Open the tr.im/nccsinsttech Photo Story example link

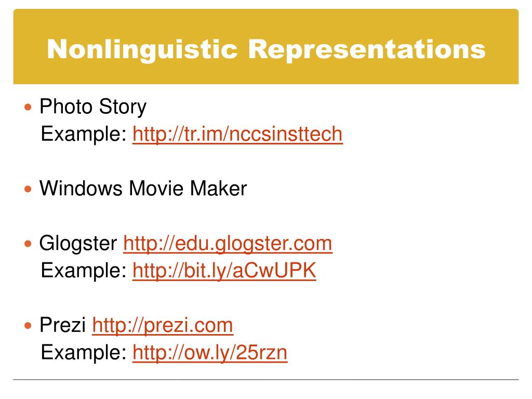point(237,135)
